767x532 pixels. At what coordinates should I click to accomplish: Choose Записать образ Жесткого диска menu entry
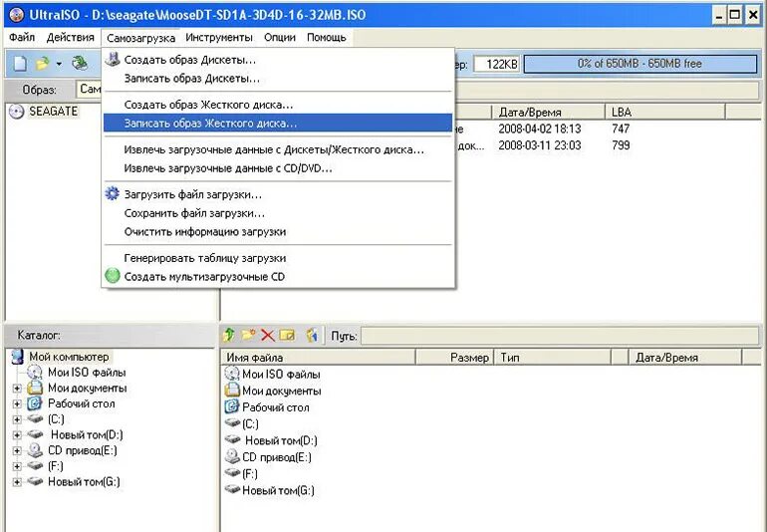point(278,123)
